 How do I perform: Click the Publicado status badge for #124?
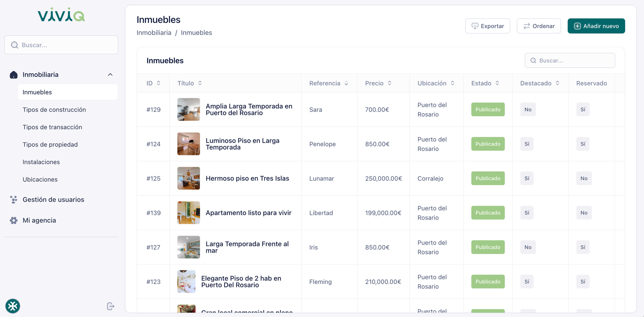click(488, 144)
